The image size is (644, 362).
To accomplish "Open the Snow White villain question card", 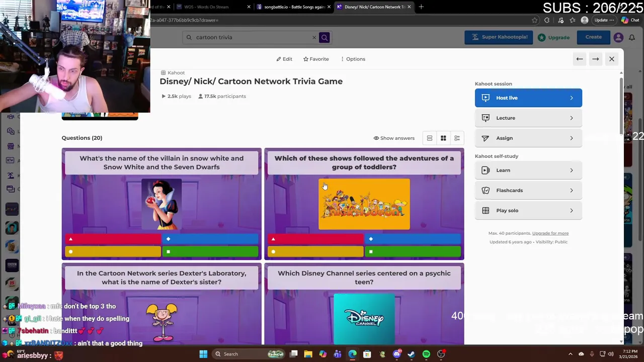I will coord(162,204).
